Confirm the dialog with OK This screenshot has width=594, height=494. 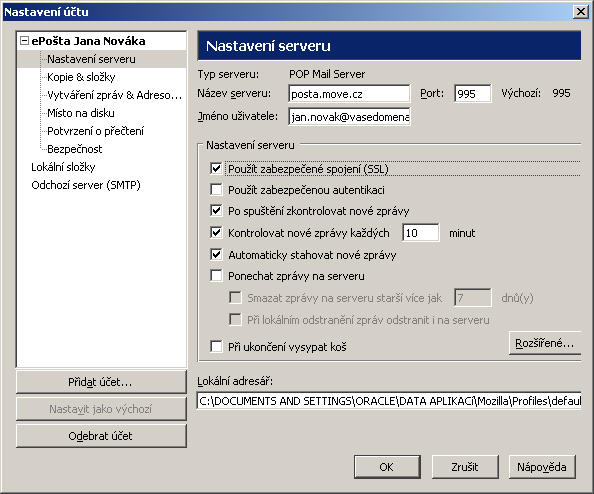click(387, 467)
